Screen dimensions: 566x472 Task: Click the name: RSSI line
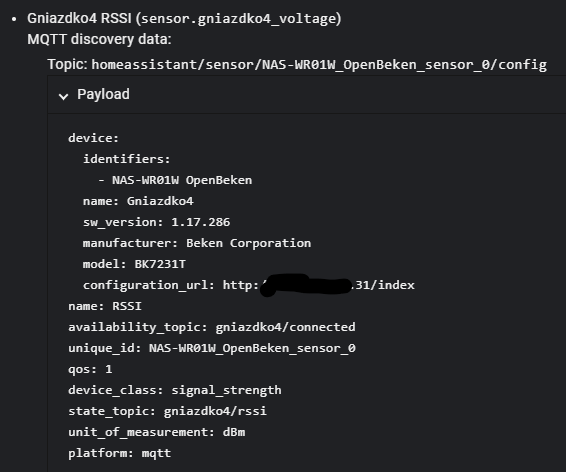[x=105, y=306]
